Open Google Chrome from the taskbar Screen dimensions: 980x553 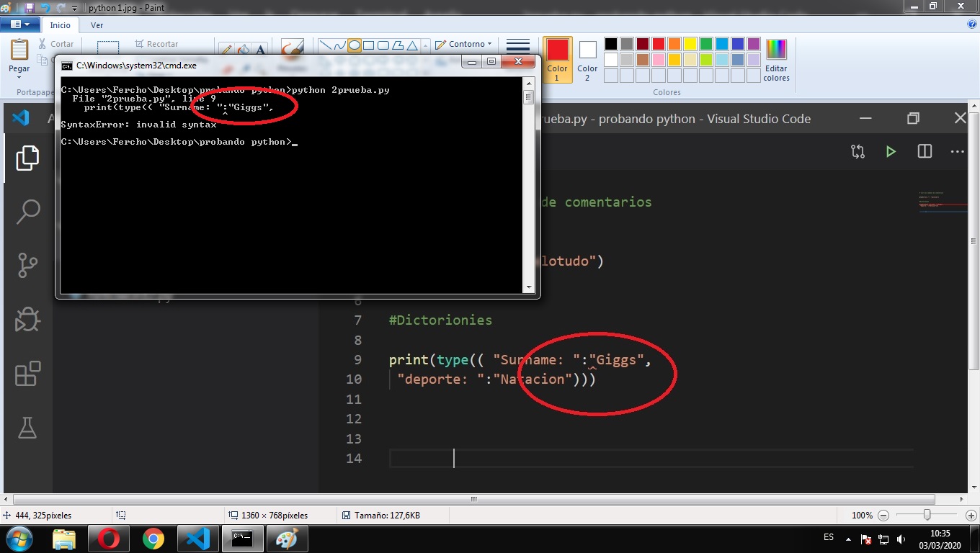click(153, 539)
